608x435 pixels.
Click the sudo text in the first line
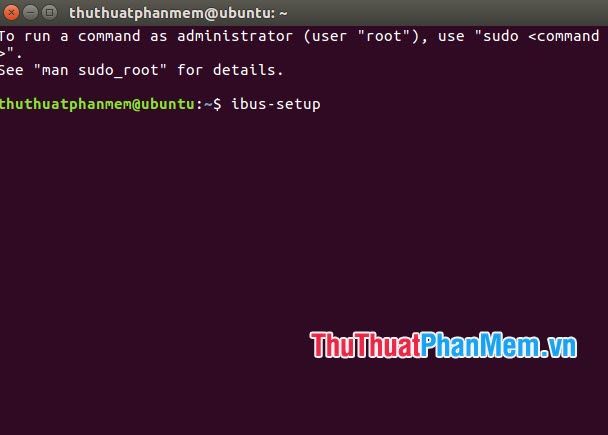click(x=500, y=36)
